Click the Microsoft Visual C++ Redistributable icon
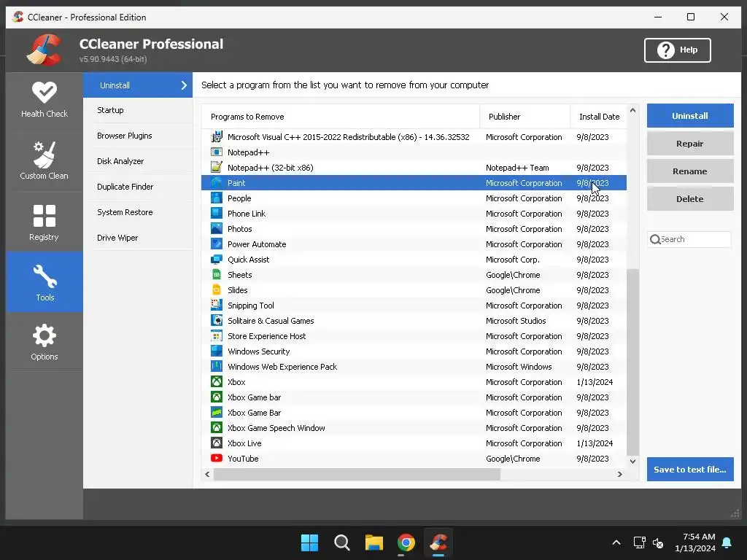 pos(216,137)
